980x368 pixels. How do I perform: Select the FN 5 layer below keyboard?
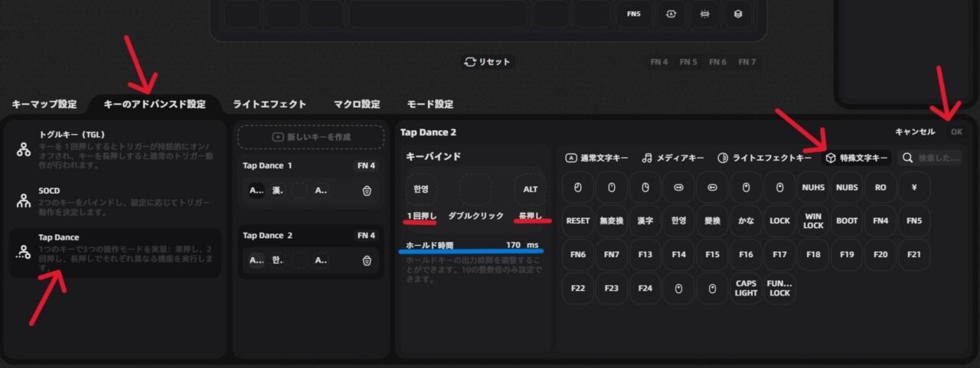[688, 62]
